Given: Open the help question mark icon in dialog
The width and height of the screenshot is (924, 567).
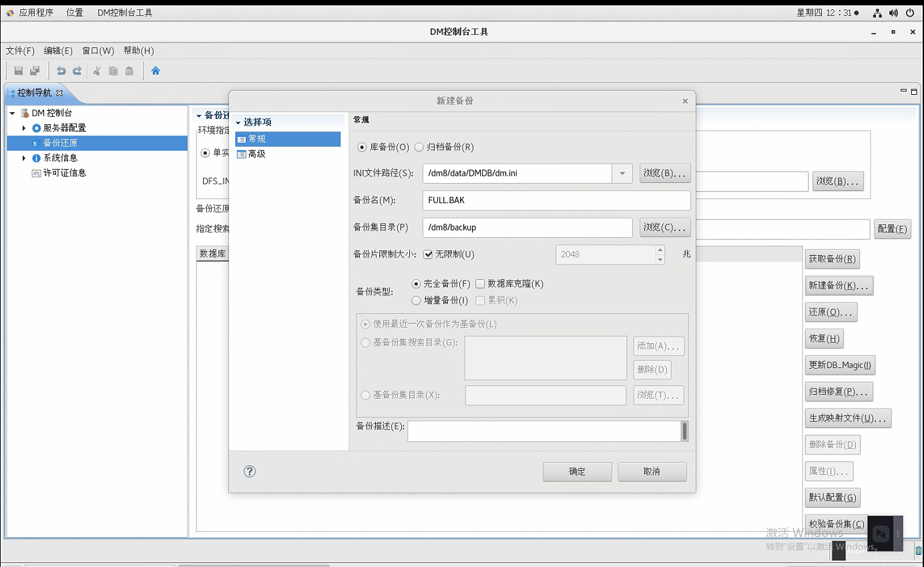Looking at the screenshot, I should click(250, 471).
